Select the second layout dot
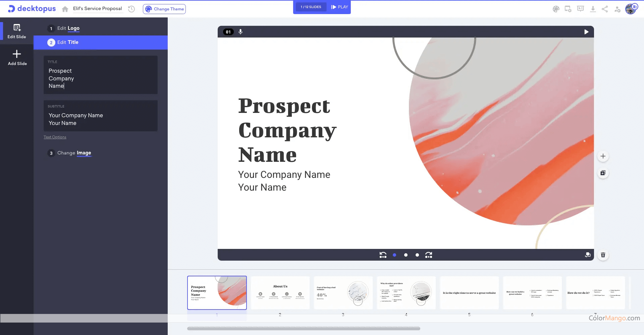Screen dimensions: 644x335 pos(406,255)
